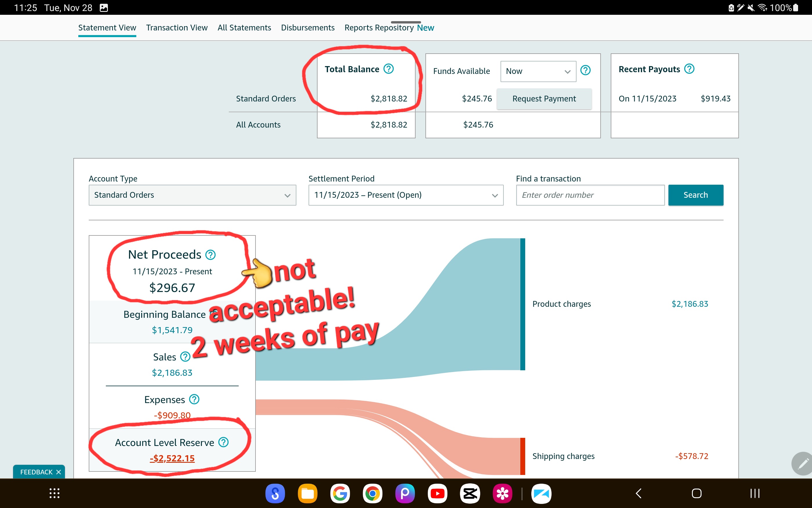Open help icon next to Funds Available dropdown
The width and height of the screenshot is (812, 508).
point(586,70)
